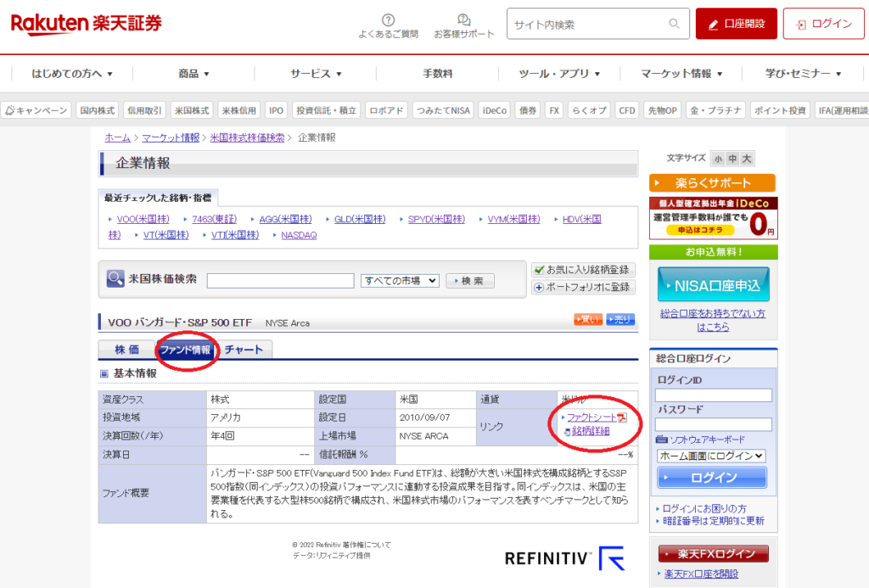Screen dimensions: 869x588
Task: Click the 米国株価検索 text field
Action: (x=280, y=281)
